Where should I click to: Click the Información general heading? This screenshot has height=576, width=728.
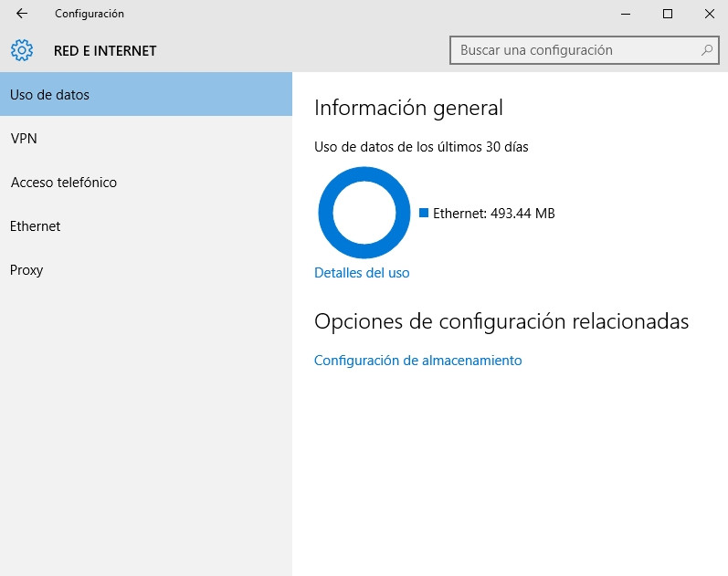(408, 108)
